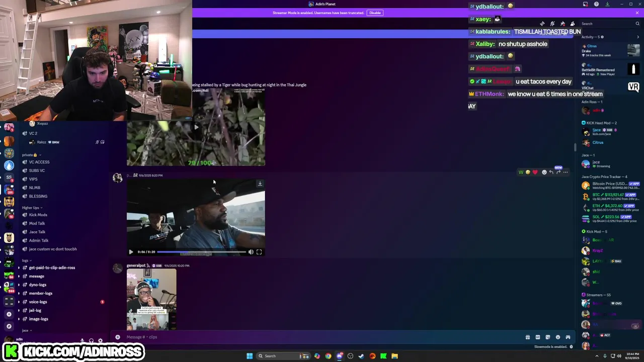Click the Discord Help question mark icon
Screen dimensions: 644x362
click(x=596, y=4)
